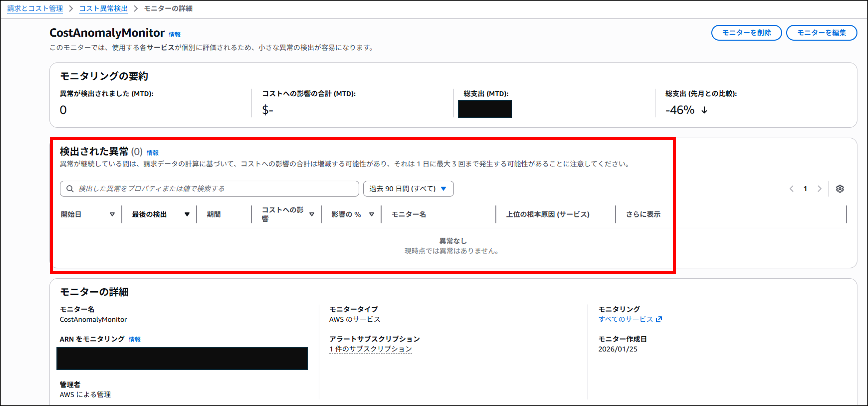Sort anomalies by 開始日 column
868x406 pixels.
click(x=112, y=214)
